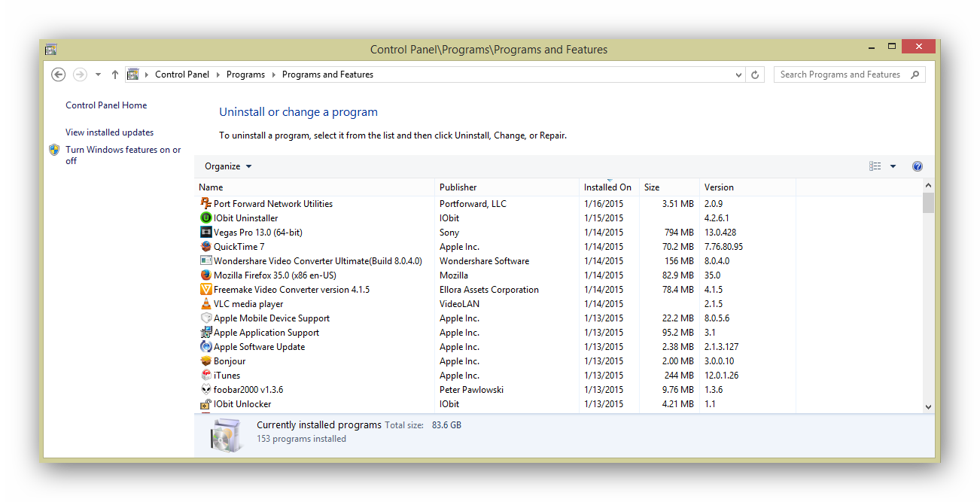Open the Organize dropdown menu

point(228,166)
